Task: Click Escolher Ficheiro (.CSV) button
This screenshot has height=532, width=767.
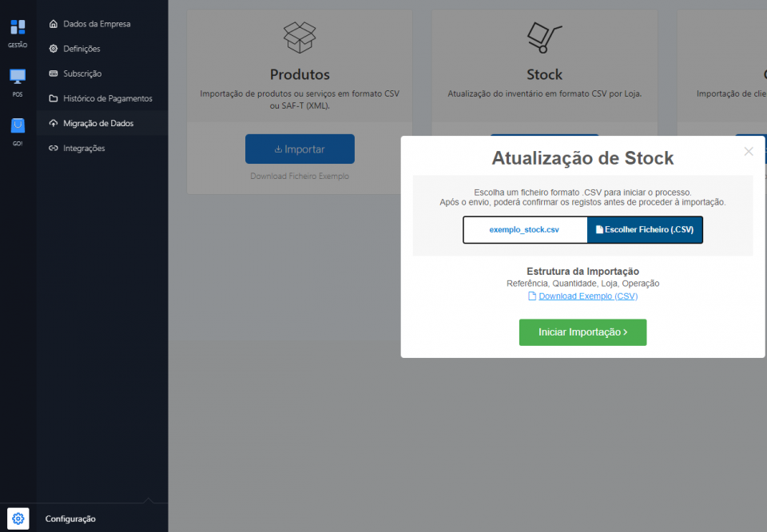Action: coord(646,229)
